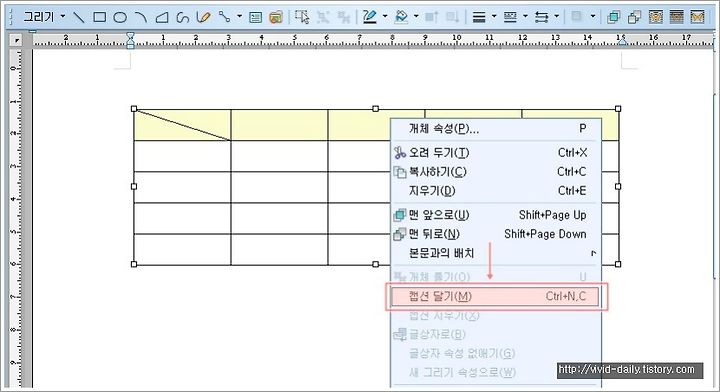Select 캡션 달기(M) menu entry

pyautogui.click(x=495, y=297)
